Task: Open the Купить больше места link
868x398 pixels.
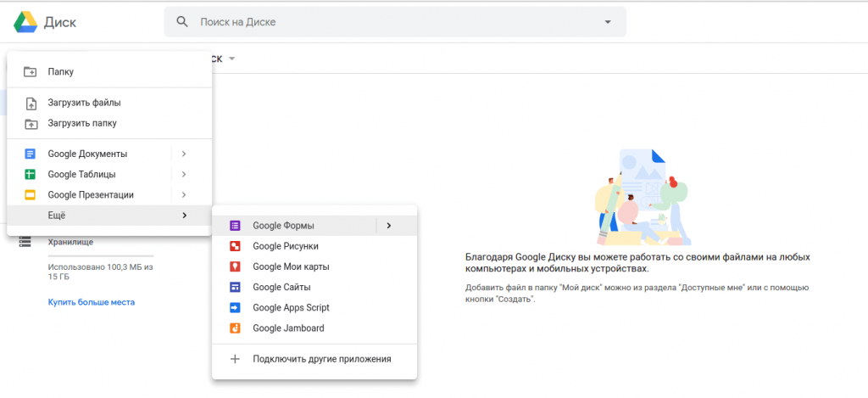Action: (91, 302)
